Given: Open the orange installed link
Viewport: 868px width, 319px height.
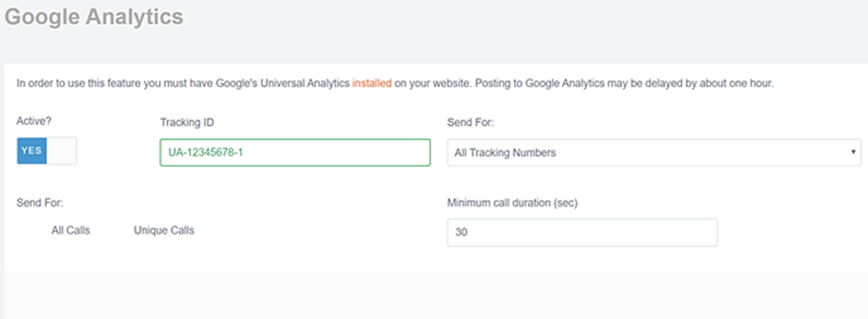Looking at the screenshot, I should [372, 84].
